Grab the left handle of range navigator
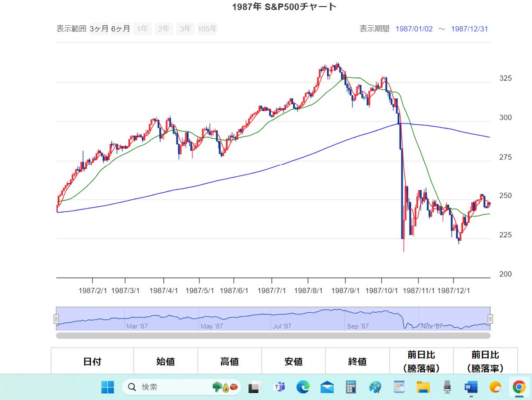This screenshot has height=400, width=532. (56, 319)
